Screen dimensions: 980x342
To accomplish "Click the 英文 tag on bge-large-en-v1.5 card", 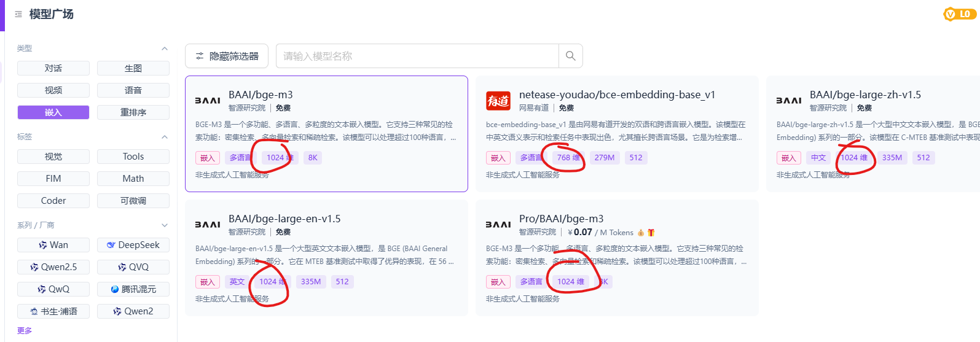I will (237, 282).
